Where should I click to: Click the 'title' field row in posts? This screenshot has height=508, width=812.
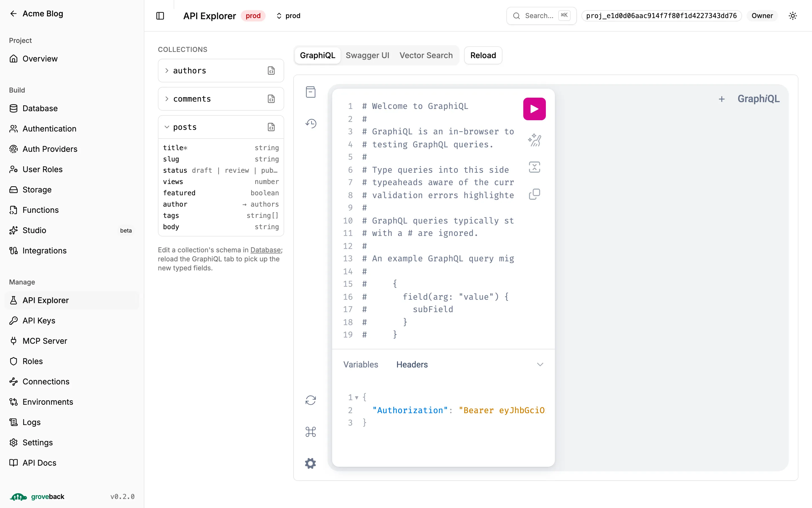(x=221, y=148)
